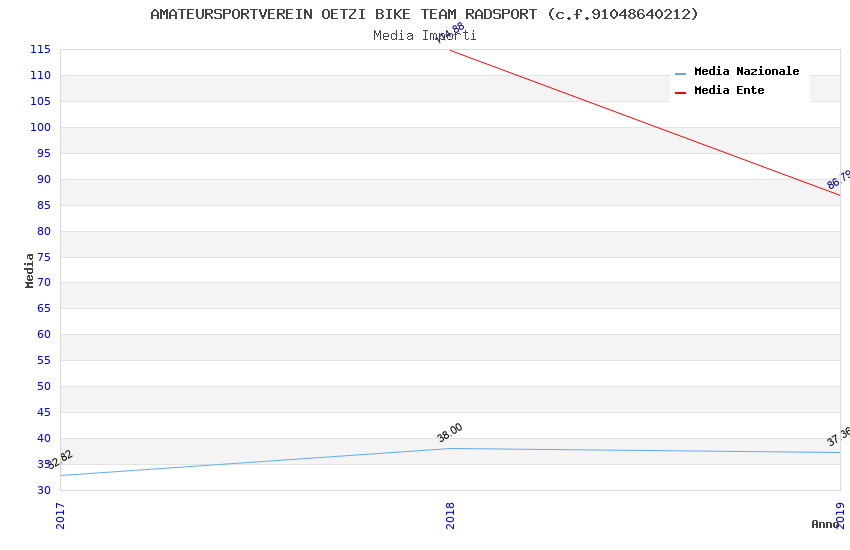Image resolution: width=850 pixels, height=550 pixels.
Task: Click the 90 y-axis tick label
Action: coord(44,179)
